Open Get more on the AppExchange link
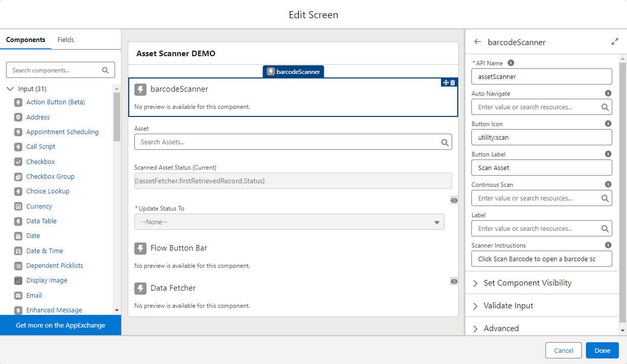This screenshot has width=627, height=364. (x=60, y=325)
